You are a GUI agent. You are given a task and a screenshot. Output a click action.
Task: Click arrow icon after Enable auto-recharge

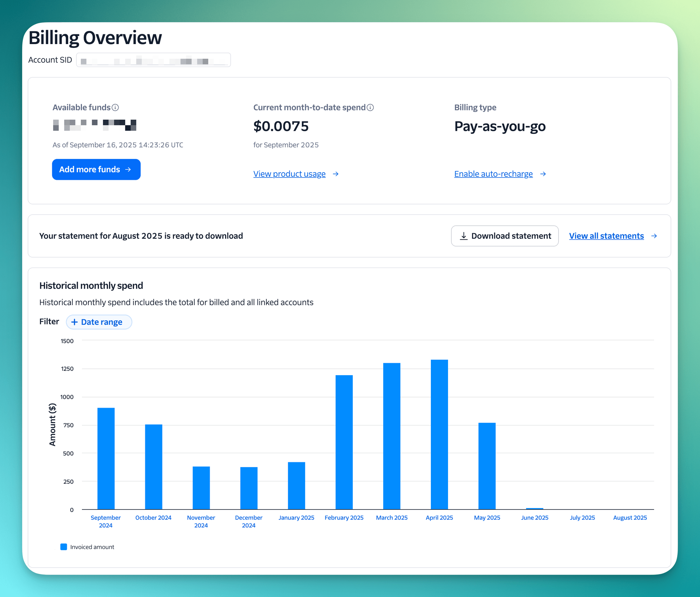coord(543,174)
